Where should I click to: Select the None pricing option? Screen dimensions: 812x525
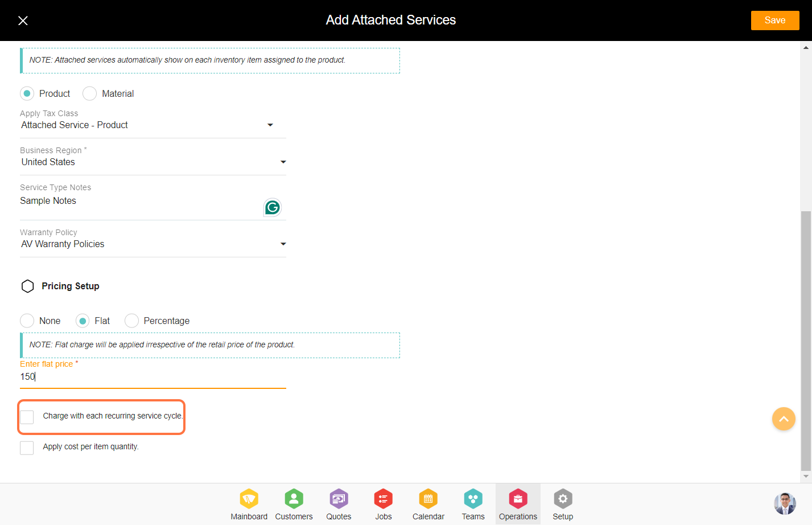27,321
